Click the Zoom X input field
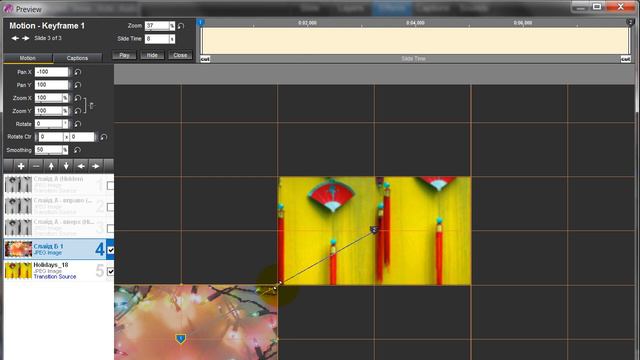640x360 pixels. click(49, 98)
